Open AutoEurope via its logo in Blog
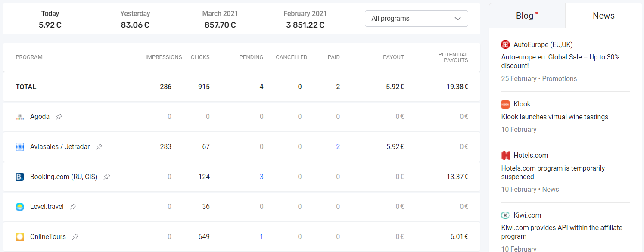644x252 pixels. 505,44
